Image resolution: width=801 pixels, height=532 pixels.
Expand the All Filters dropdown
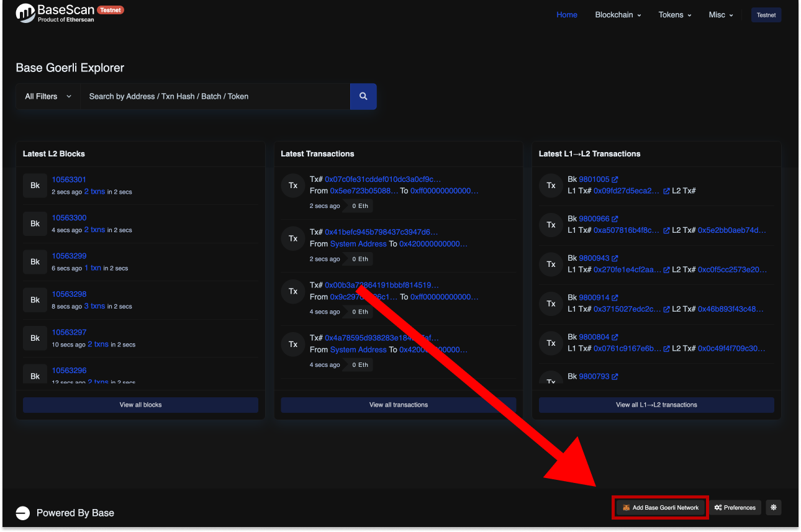(48, 96)
